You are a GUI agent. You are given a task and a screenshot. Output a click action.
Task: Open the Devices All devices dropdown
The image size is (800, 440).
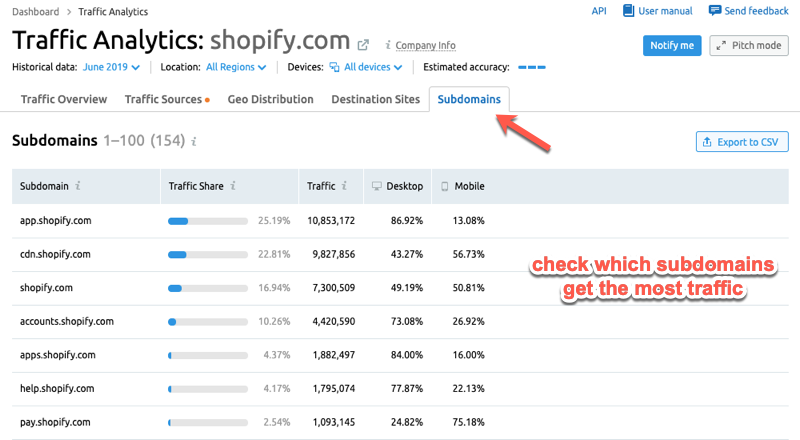click(367, 67)
